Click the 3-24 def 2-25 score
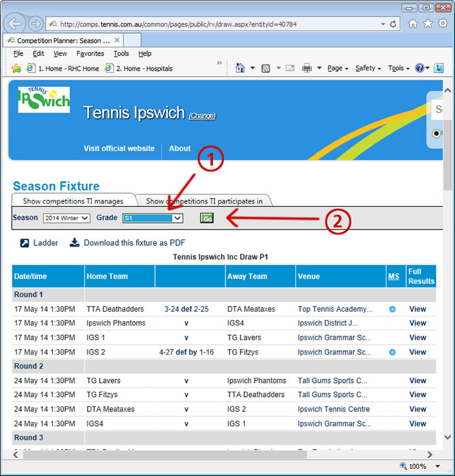The height and width of the screenshot is (476, 455). point(187,309)
